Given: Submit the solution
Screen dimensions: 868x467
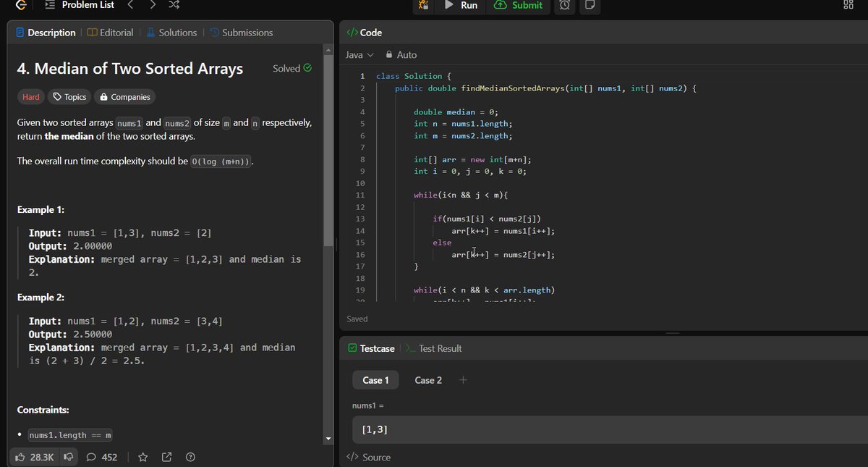Looking at the screenshot, I should click(x=518, y=6).
